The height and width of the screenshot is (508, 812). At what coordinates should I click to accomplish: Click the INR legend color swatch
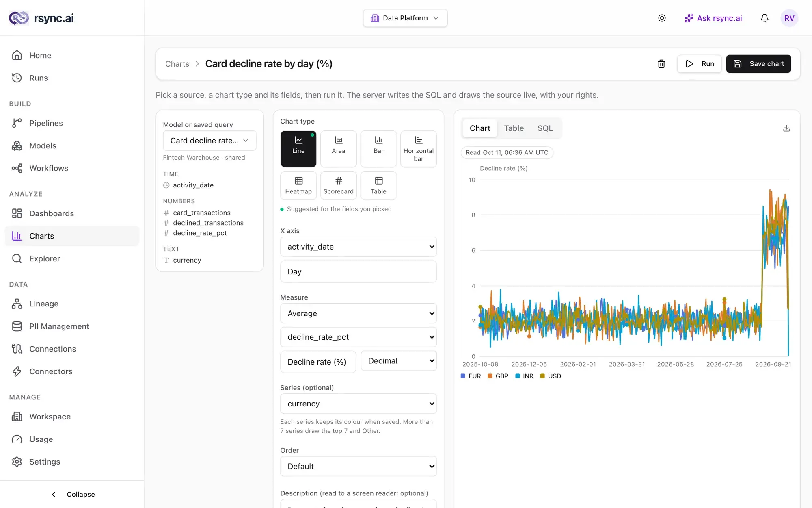[x=518, y=376]
